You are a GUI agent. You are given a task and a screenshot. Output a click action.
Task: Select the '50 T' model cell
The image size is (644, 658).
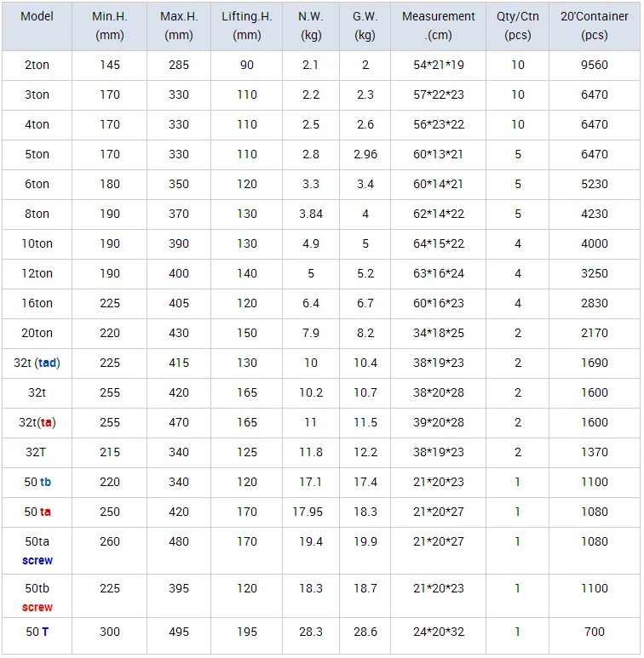[x=37, y=632]
